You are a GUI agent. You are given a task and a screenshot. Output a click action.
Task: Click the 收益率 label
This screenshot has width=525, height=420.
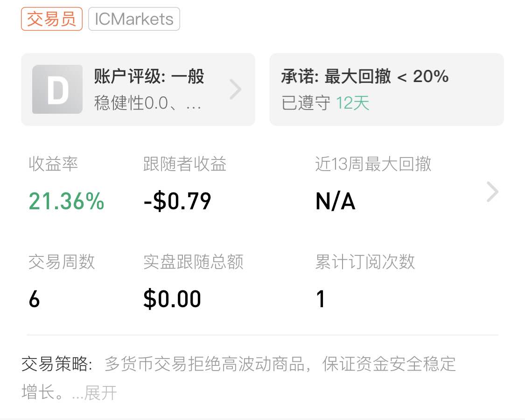53,164
